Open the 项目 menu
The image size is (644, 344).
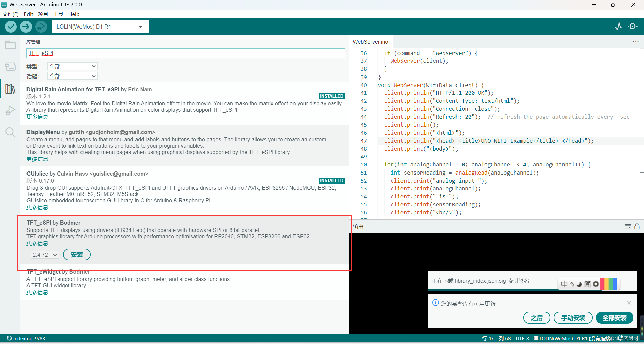coord(43,14)
